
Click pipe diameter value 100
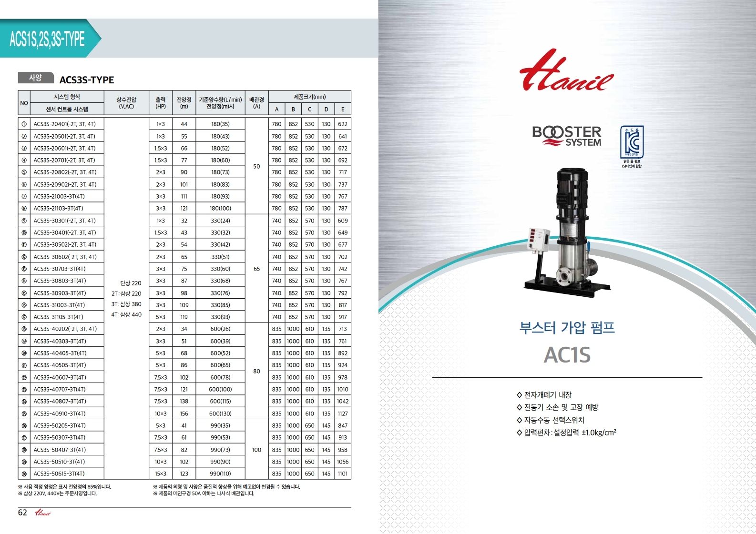[256, 450]
